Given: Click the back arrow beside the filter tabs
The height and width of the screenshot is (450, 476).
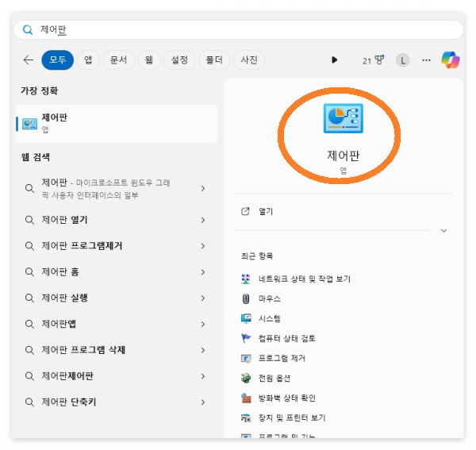Looking at the screenshot, I should point(29,60).
